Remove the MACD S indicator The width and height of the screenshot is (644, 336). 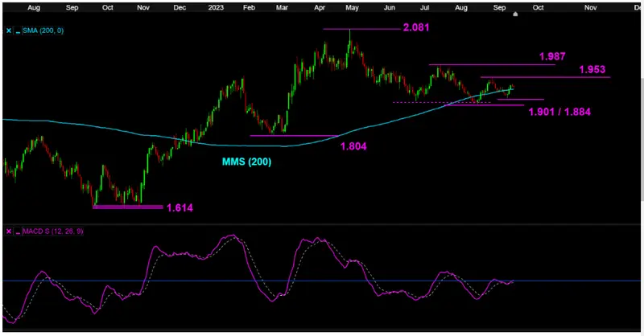click(9, 232)
